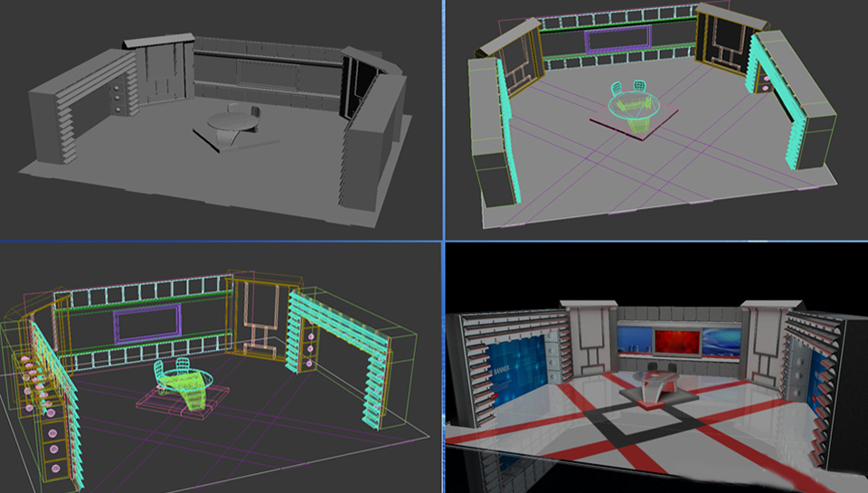Viewport: 868px width, 493px height.
Task: Select the wireframe chairs in the top-right viewport
Action: pos(627,89)
